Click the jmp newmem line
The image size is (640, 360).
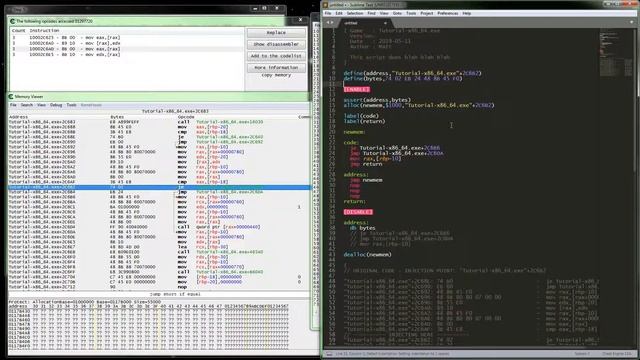pos(366,180)
